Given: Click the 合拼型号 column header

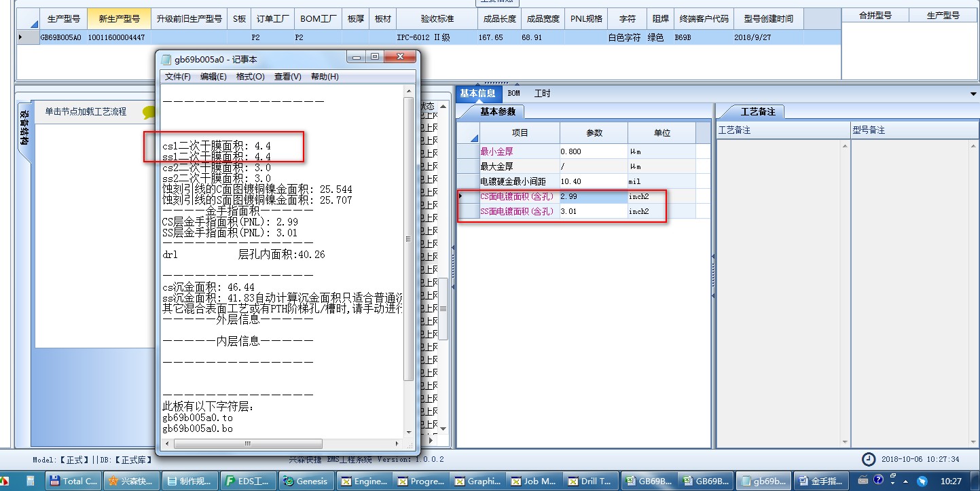Looking at the screenshot, I should pos(875,15).
